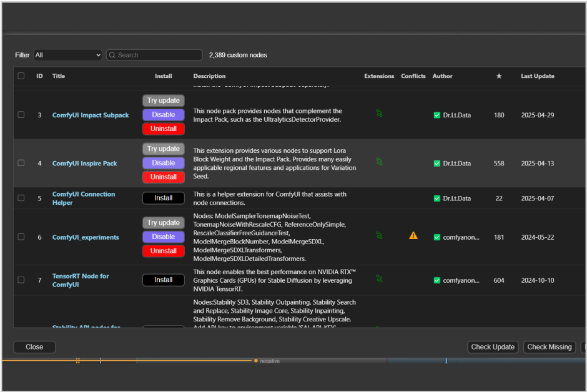Click the 2024-10-10 last update date

pos(538,280)
